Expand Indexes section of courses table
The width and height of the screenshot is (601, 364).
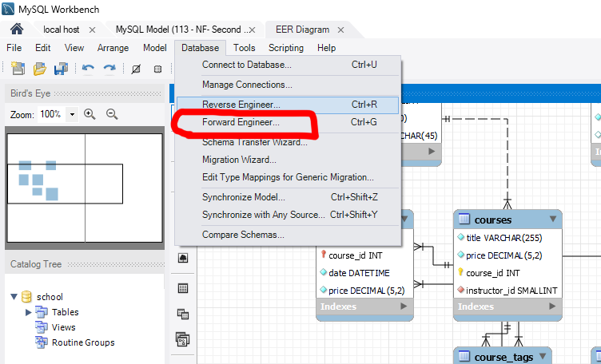pos(552,307)
